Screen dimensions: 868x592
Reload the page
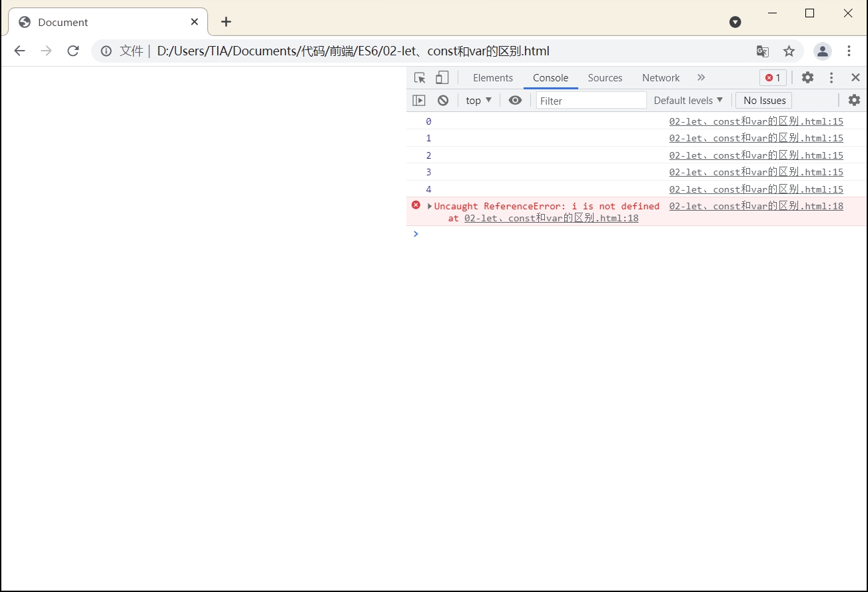click(x=73, y=51)
